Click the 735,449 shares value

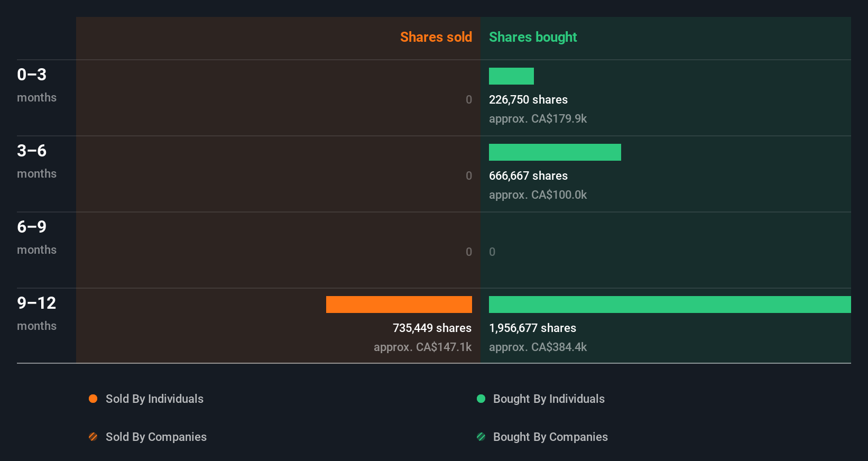point(432,328)
